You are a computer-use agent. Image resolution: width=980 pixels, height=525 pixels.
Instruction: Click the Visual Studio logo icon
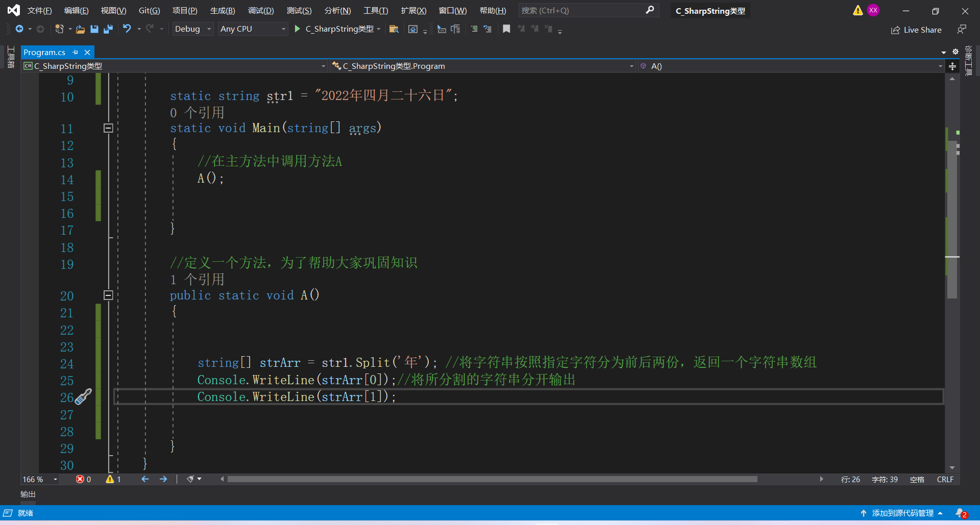click(x=14, y=10)
